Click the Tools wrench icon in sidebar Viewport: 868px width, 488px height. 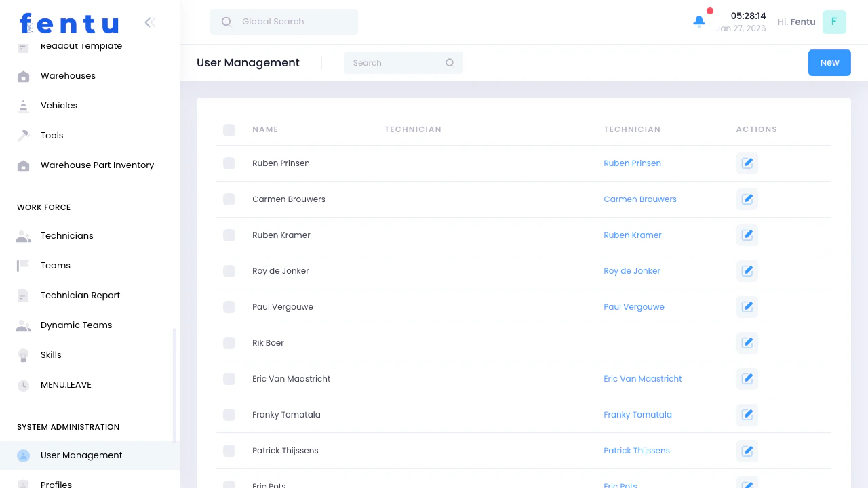pyautogui.click(x=23, y=135)
